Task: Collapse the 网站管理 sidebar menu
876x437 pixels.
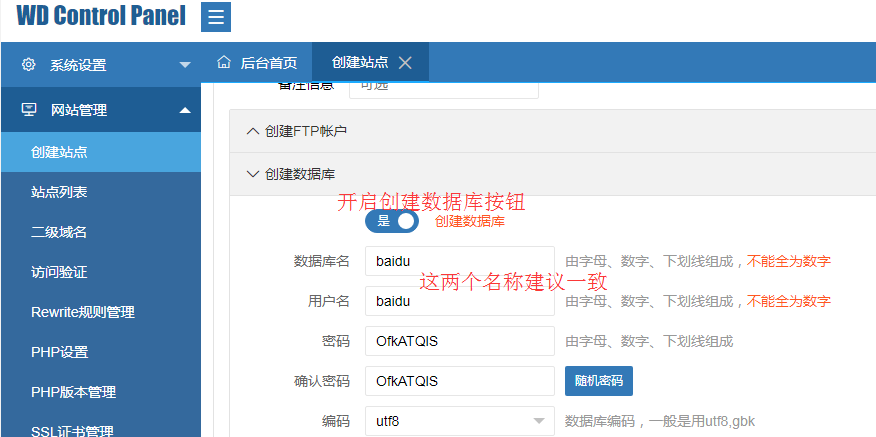Action: coord(184,110)
